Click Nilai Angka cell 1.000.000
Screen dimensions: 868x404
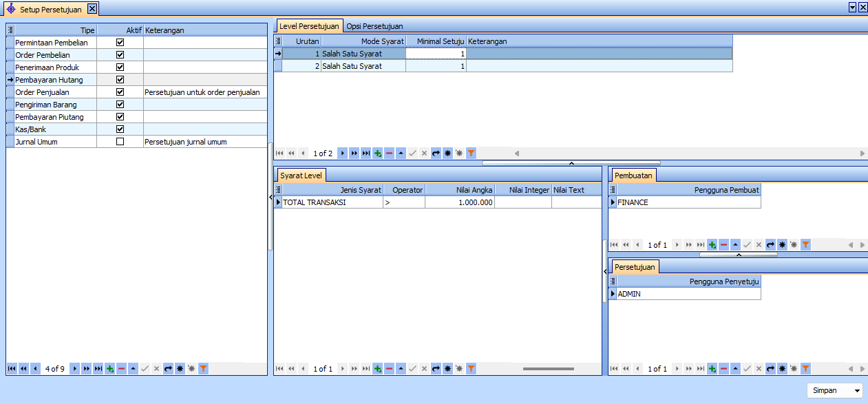point(459,202)
